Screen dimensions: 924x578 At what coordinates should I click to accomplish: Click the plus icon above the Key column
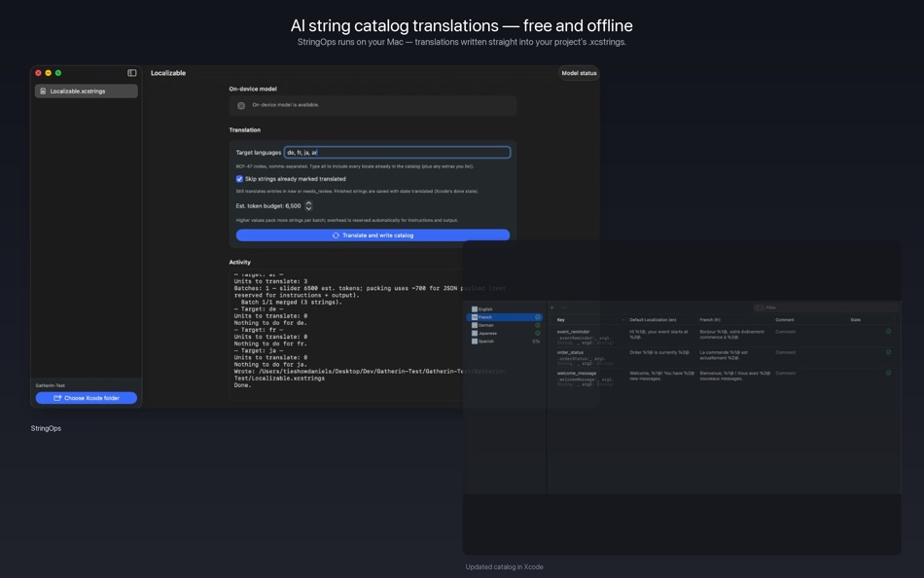pyautogui.click(x=552, y=307)
